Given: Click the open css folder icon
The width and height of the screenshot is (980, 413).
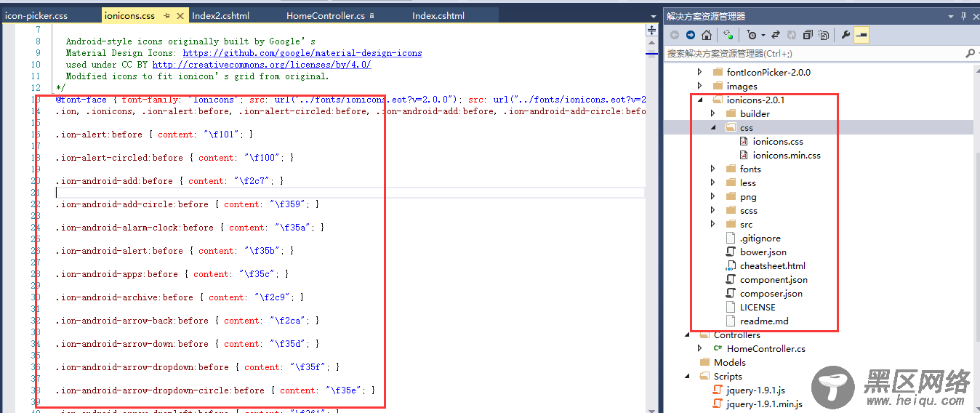Looking at the screenshot, I should pos(731,127).
